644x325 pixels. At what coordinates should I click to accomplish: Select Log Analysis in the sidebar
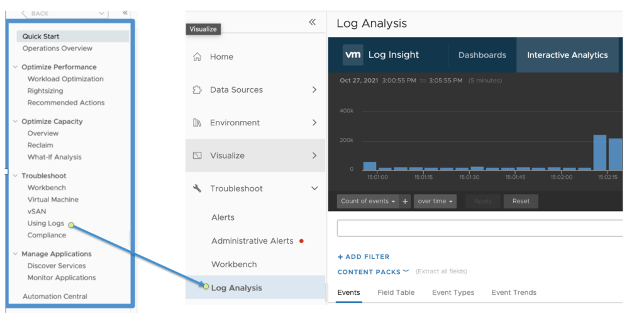tap(236, 288)
